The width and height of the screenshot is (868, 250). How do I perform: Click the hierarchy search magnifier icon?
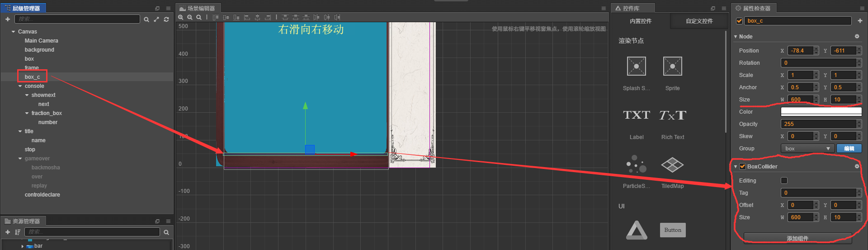tap(146, 19)
